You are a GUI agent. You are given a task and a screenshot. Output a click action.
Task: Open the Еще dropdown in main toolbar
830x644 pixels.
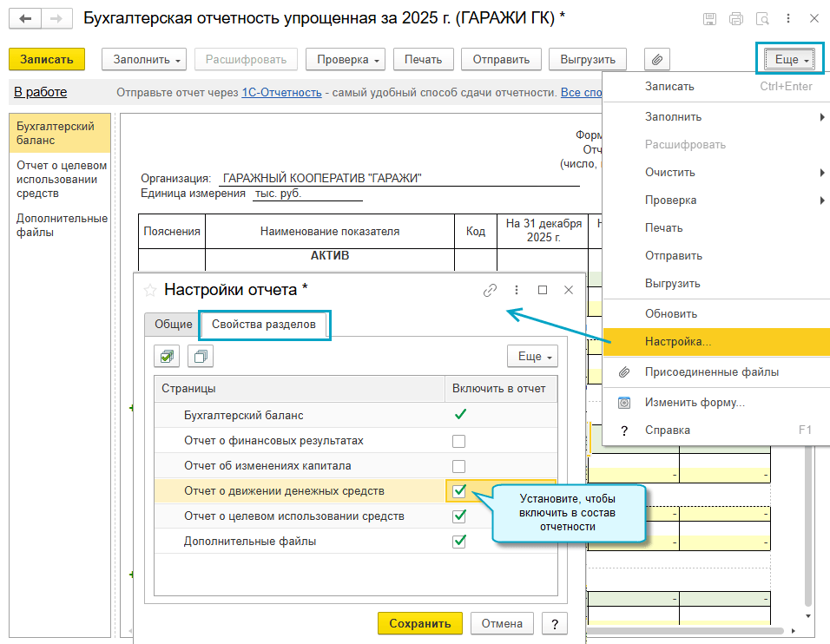click(x=790, y=59)
